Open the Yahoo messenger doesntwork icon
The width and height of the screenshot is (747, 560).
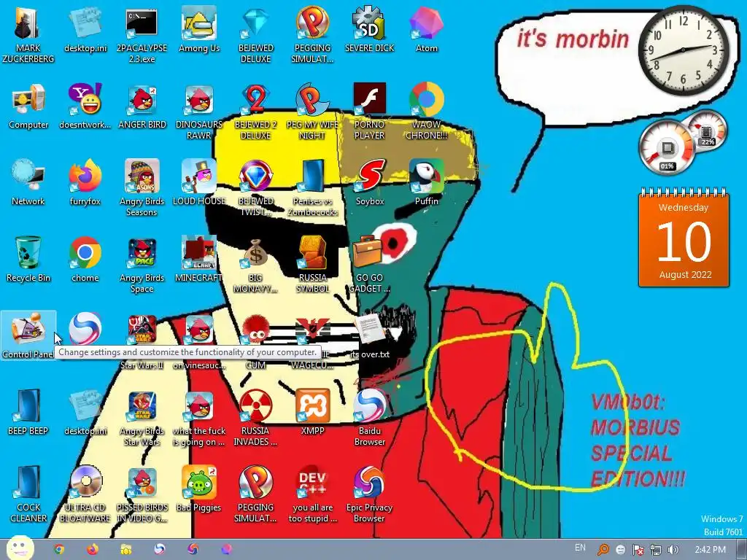click(x=85, y=106)
